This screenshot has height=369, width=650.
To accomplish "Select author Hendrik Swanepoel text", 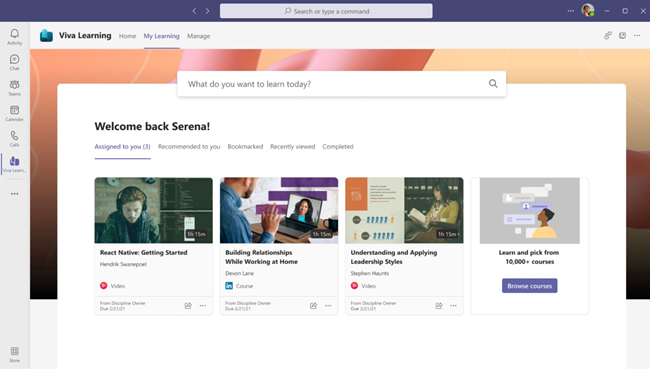I will pos(123,264).
